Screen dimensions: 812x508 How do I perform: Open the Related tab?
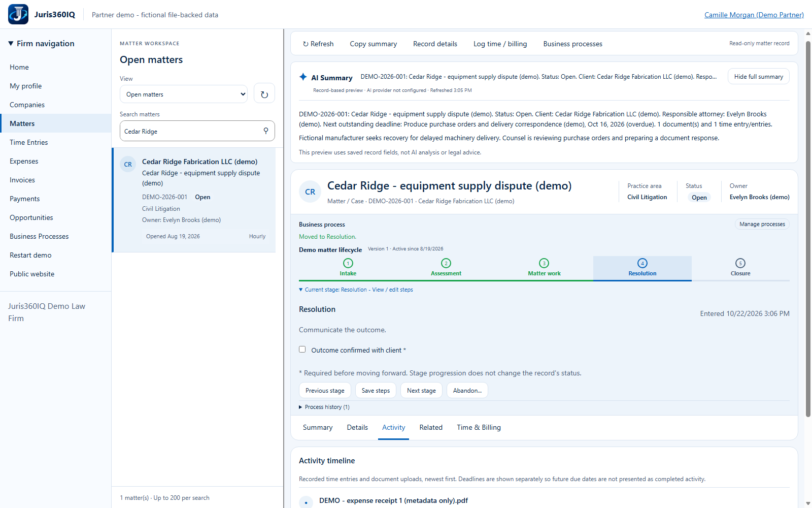[x=431, y=427]
